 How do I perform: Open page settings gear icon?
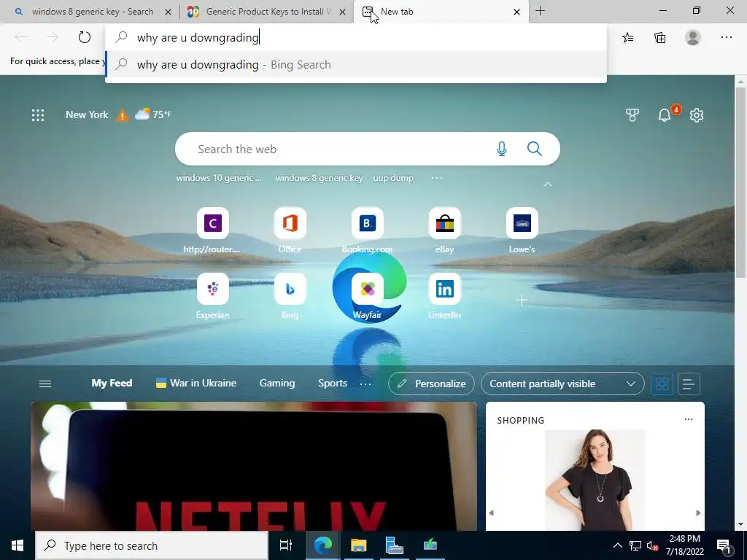(697, 114)
